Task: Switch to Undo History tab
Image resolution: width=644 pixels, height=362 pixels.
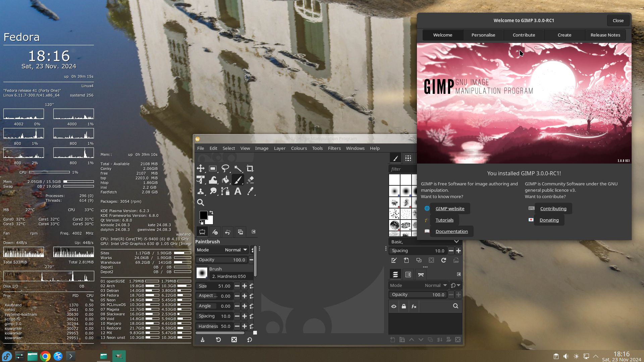Action: [228, 232]
